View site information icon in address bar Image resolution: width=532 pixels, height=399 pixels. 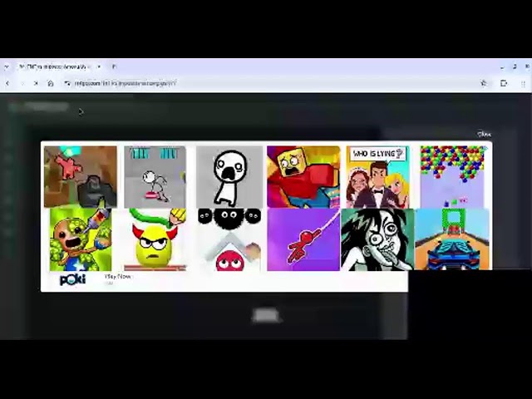coord(67,83)
